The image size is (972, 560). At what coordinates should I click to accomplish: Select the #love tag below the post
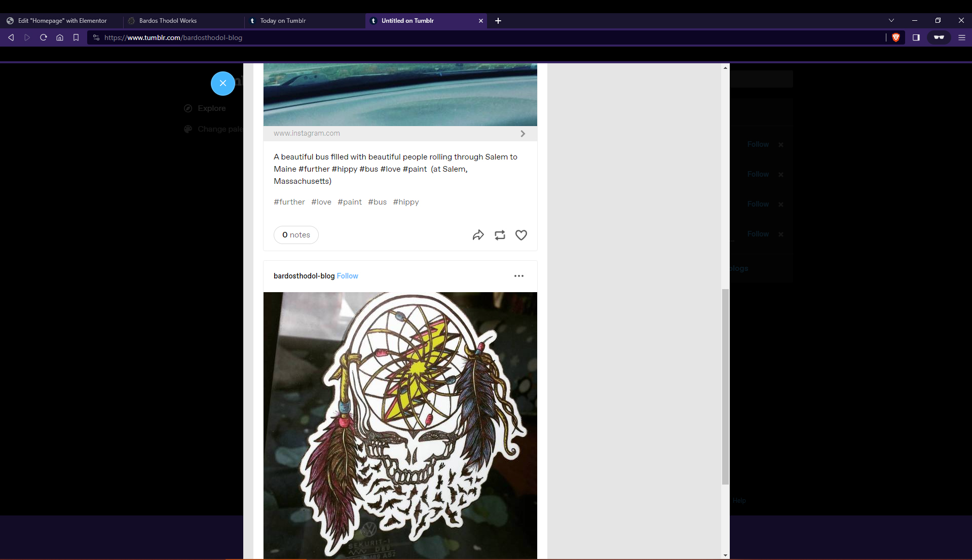[321, 202]
